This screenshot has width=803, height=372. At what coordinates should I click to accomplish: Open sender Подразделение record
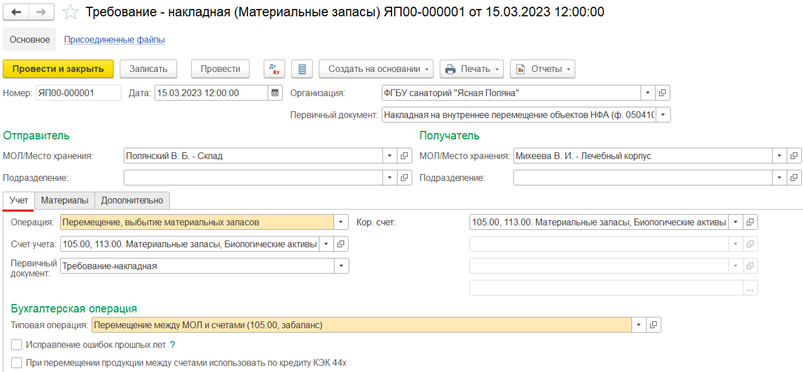click(x=405, y=177)
